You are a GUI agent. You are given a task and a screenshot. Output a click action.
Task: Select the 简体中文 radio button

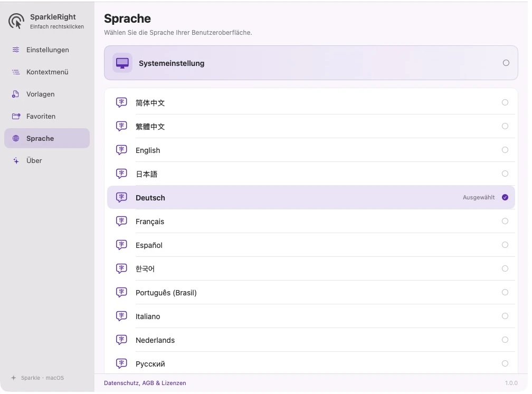tap(505, 102)
